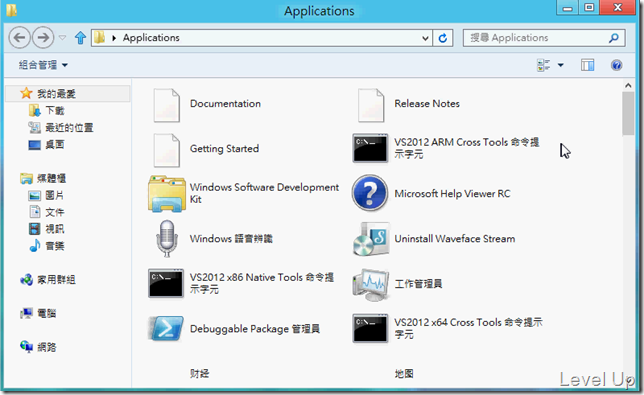Open 文件 documents library

46,212
